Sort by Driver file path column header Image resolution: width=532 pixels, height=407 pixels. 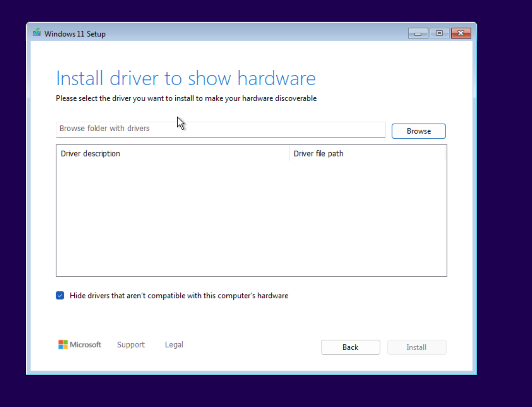367,154
